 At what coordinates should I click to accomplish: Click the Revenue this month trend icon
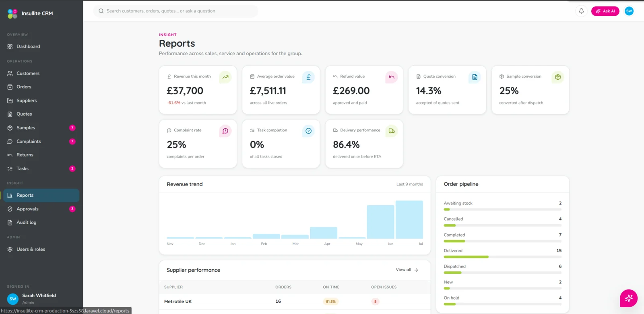225,77
